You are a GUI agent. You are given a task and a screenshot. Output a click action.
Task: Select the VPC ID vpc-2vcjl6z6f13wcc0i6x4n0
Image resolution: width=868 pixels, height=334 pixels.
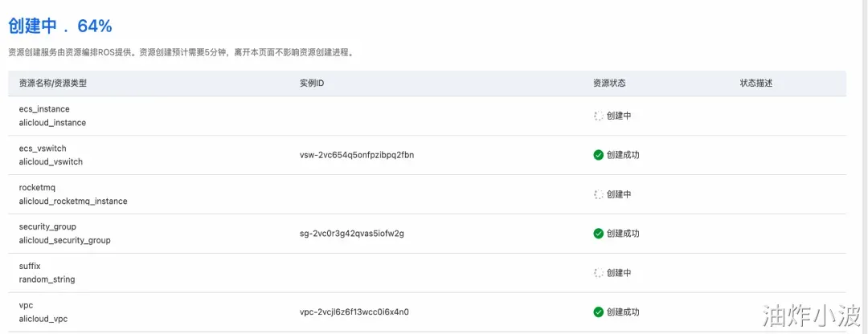point(354,312)
